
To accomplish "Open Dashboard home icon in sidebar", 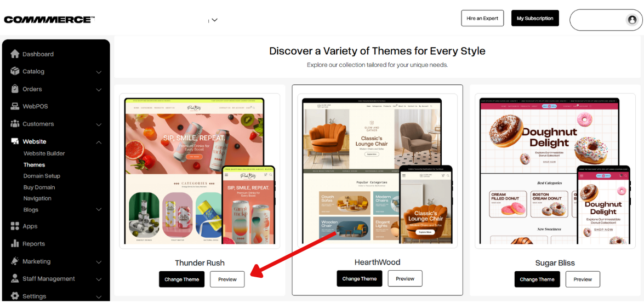I will pos(15,54).
